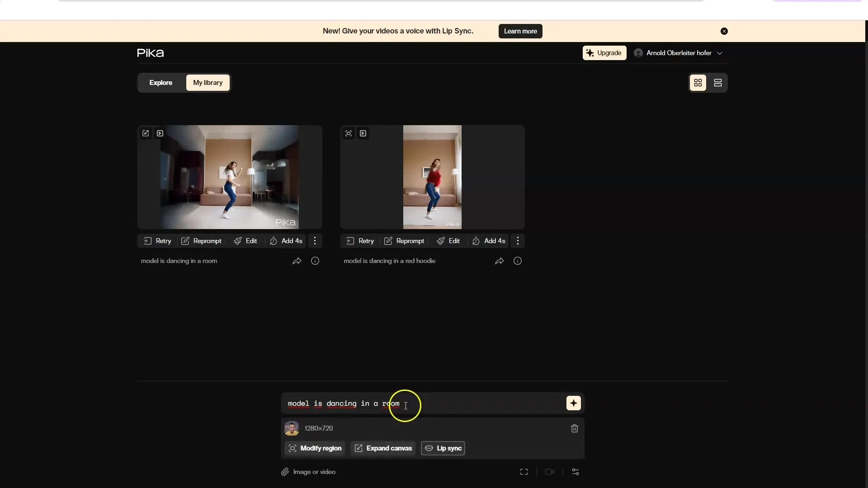Click the 1280×720 resolution label
This screenshot has width=868, height=488.
319,428
